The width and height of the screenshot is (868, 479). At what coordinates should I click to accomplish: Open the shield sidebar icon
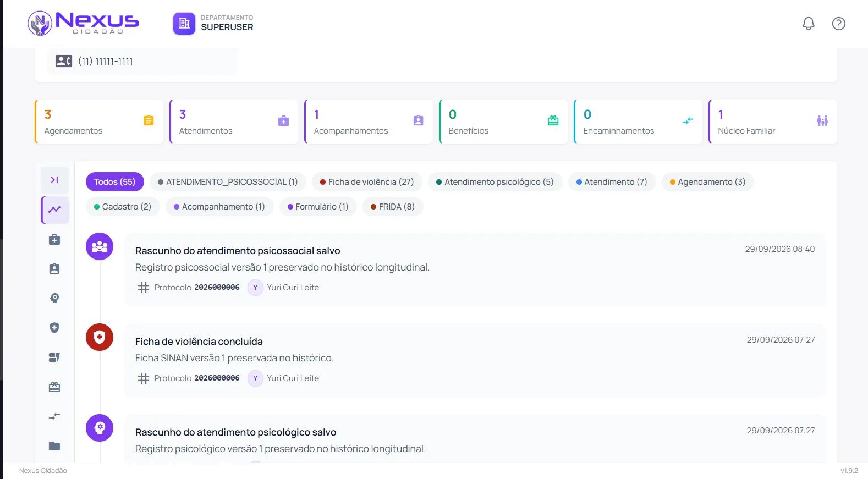click(x=54, y=328)
